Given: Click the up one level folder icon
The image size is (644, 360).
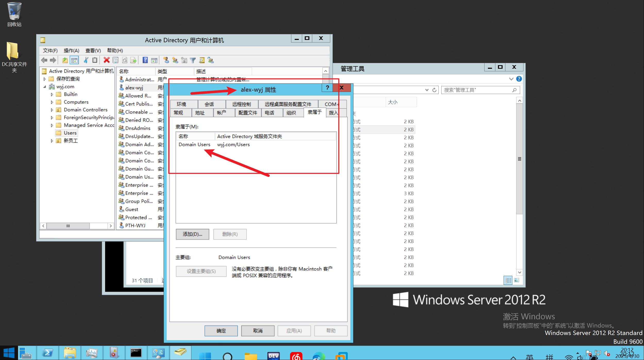Looking at the screenshot, I should [x=65, y=60].
